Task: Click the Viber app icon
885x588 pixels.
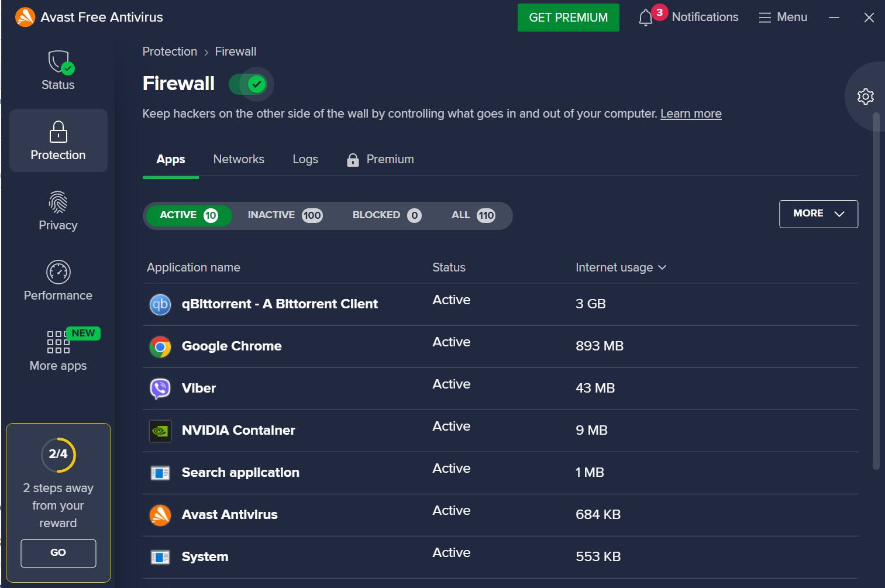Action: coord(160,388)
